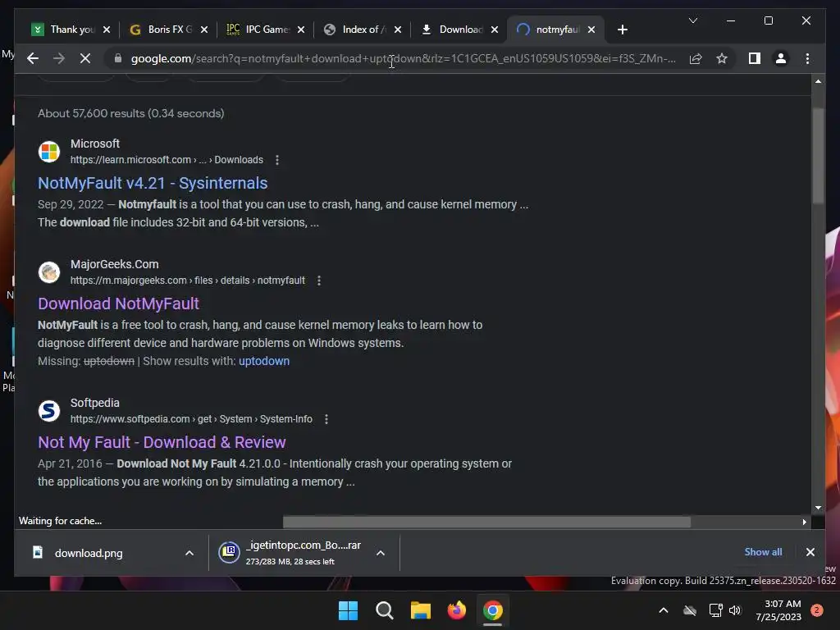Go back using the back arrow
This screenshot has height=630, width=840.
pos(33,58)
